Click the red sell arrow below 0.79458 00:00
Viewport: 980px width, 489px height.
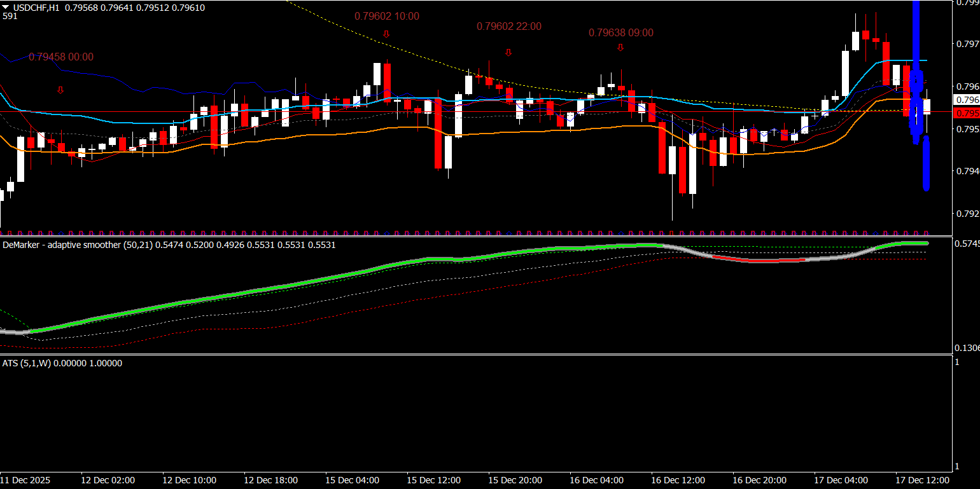pos(60,90)
